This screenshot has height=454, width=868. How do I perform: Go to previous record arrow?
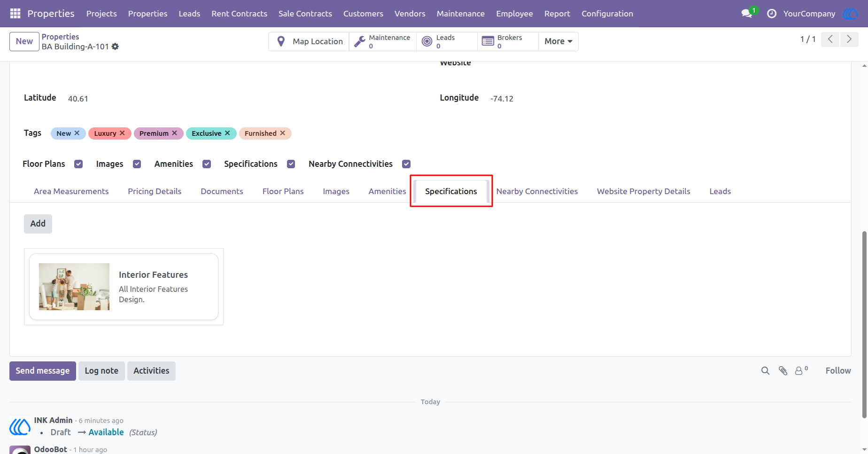(830, 39)
